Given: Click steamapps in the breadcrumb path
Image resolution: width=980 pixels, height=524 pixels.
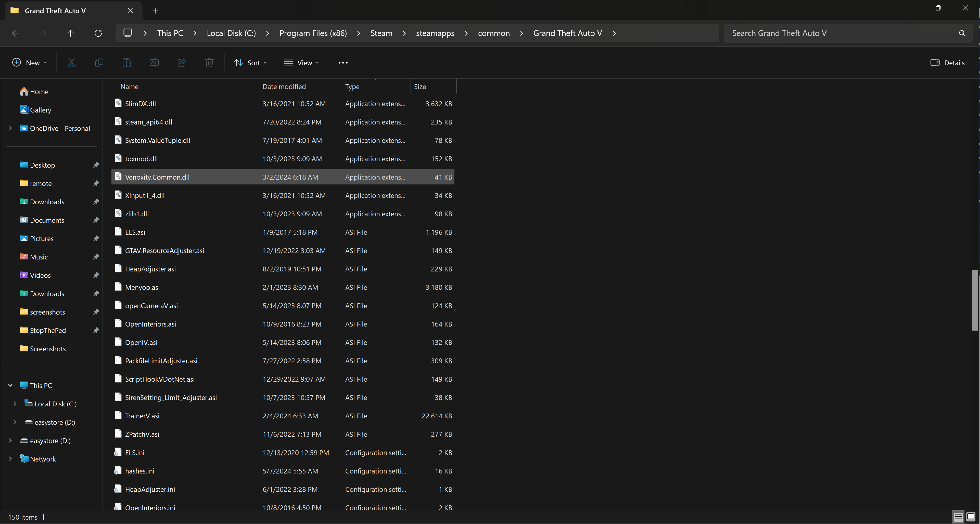Looking at the screenshot, I should point(435,33).
